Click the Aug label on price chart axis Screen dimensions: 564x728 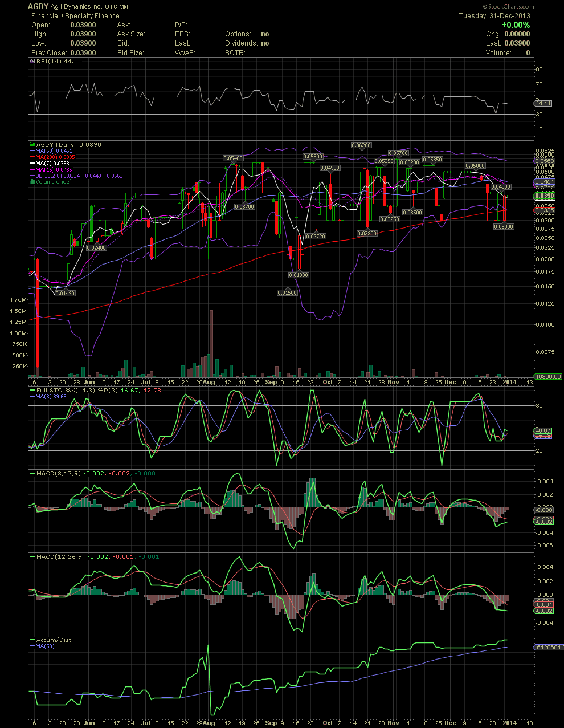click(209, 382)
